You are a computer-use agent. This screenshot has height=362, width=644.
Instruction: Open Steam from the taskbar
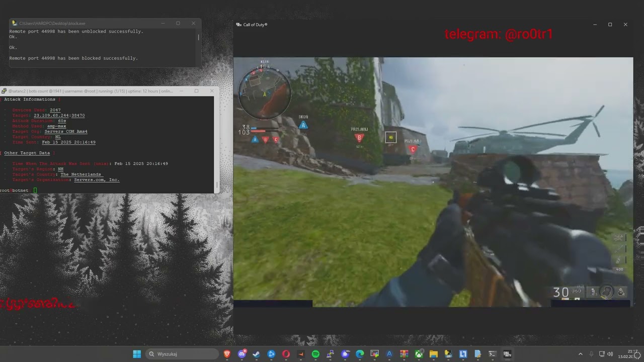pos(256,354)
